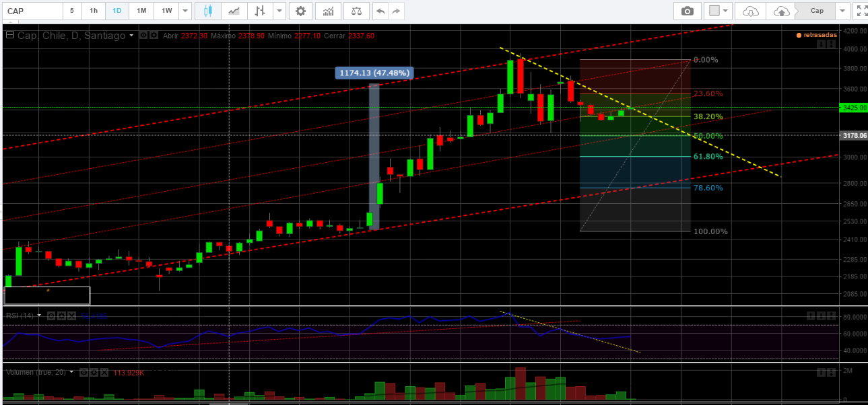Click the Cap chart layout name
The width and height of the screenshot is (868, 405).
pos(816,11)
